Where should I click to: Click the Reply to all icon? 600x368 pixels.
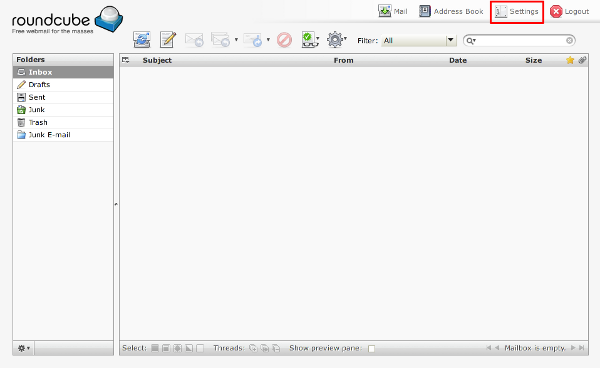[x=220, y=40]
